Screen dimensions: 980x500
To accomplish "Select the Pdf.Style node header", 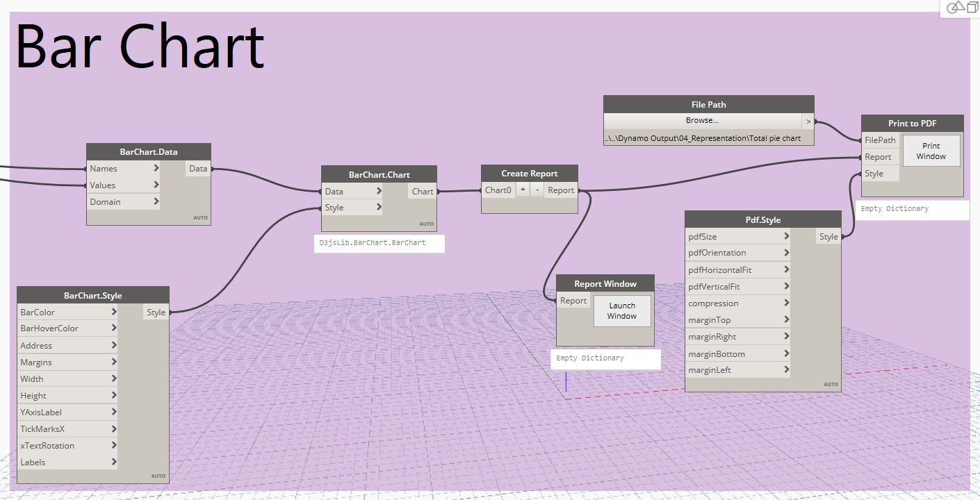I will click(763, 219).
